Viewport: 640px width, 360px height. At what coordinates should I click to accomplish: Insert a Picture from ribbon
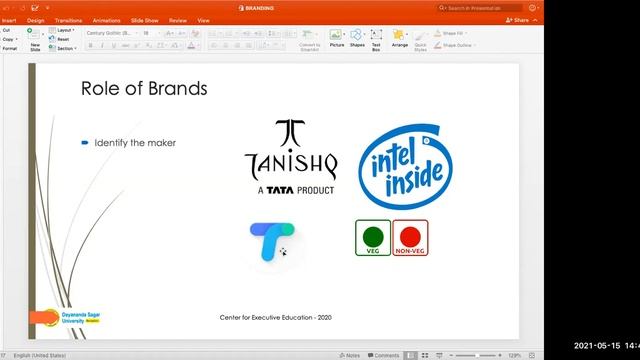(x=337, y=39)
